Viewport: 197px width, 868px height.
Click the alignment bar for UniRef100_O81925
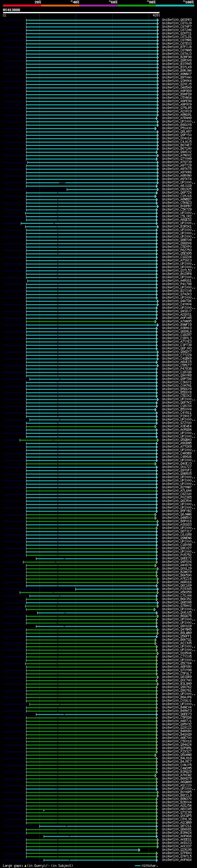(x=112, y=189)
